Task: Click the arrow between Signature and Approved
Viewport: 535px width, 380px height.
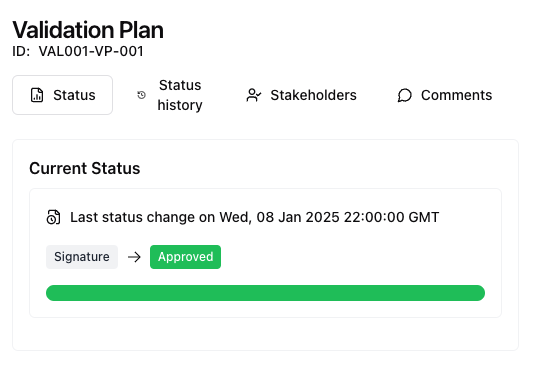Action: pos(134,257)
